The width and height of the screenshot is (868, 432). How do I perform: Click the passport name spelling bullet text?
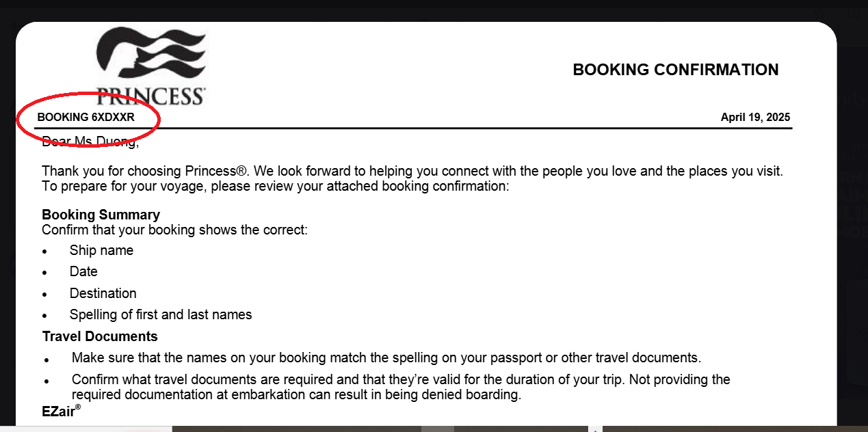[x=386, y=357]
